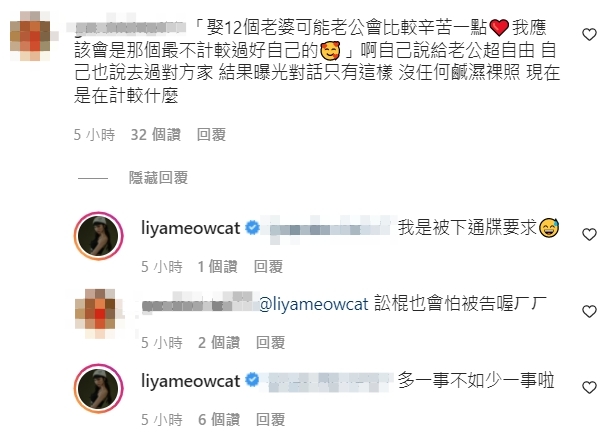View the 2 個讚 like count
Screen dimensions: 609x433
click(x=219, y=343)
